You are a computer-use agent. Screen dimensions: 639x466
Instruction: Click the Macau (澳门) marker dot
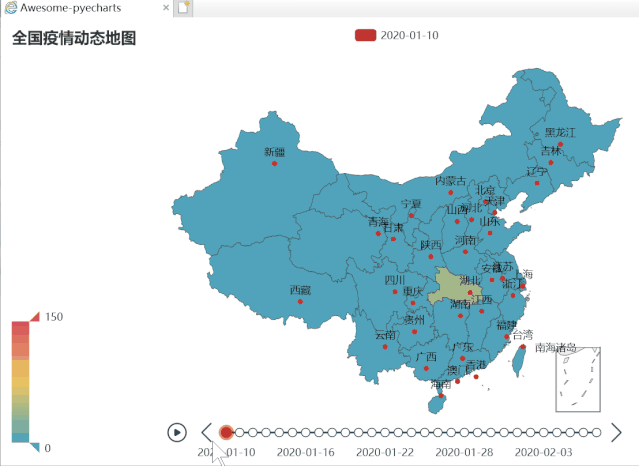point(457,381)
